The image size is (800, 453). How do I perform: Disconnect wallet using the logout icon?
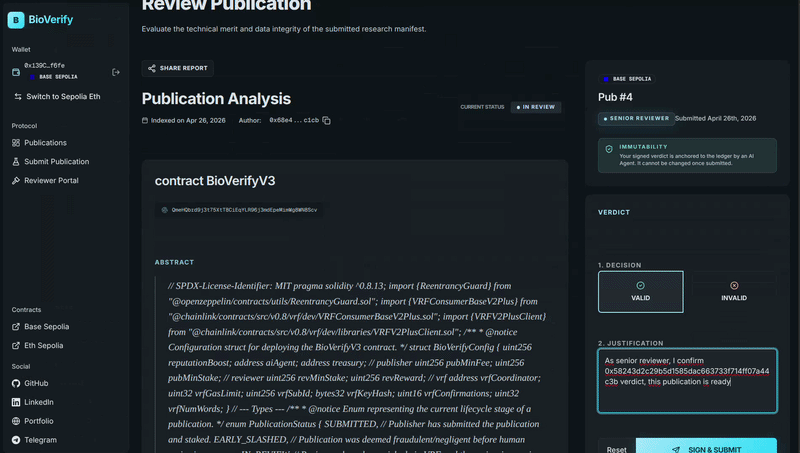point(116,72)
